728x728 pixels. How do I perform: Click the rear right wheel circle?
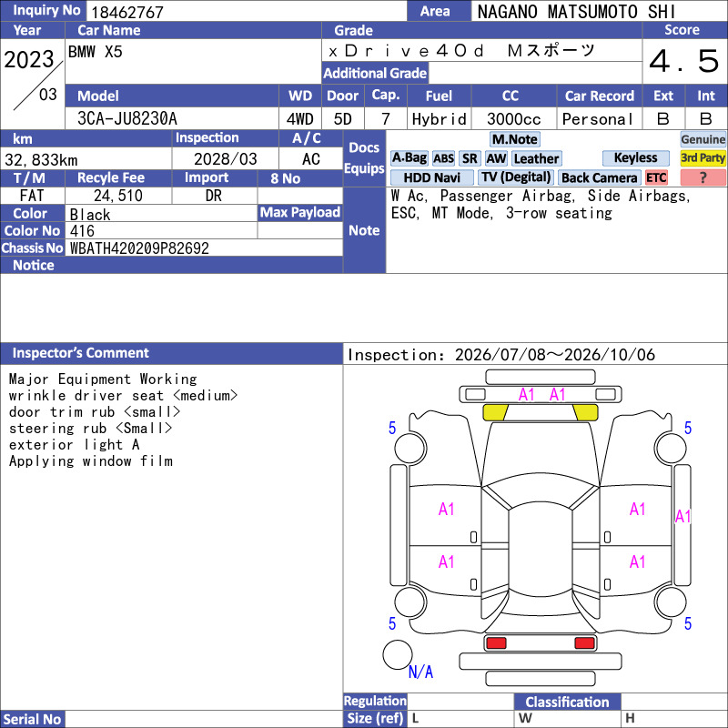(x=671, y=602)
